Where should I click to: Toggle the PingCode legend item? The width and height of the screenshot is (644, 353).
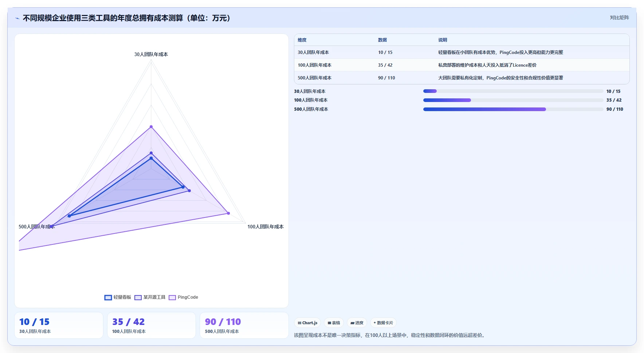183,297
